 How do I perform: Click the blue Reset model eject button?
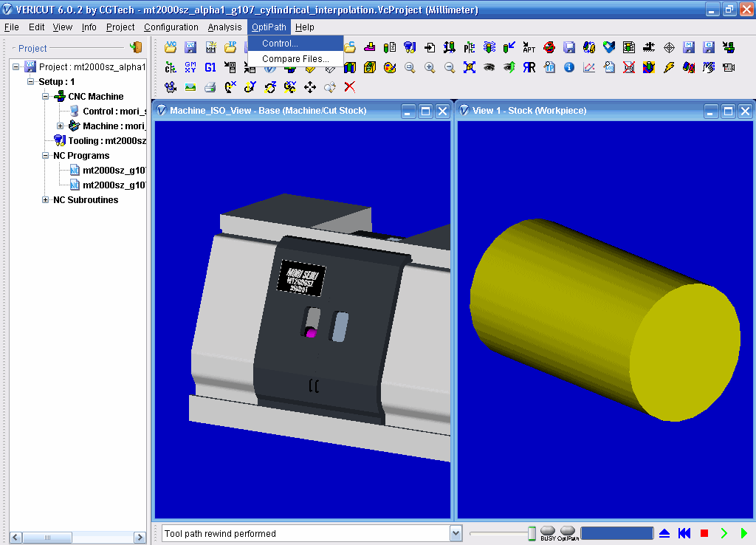click(x=664, y=533)
